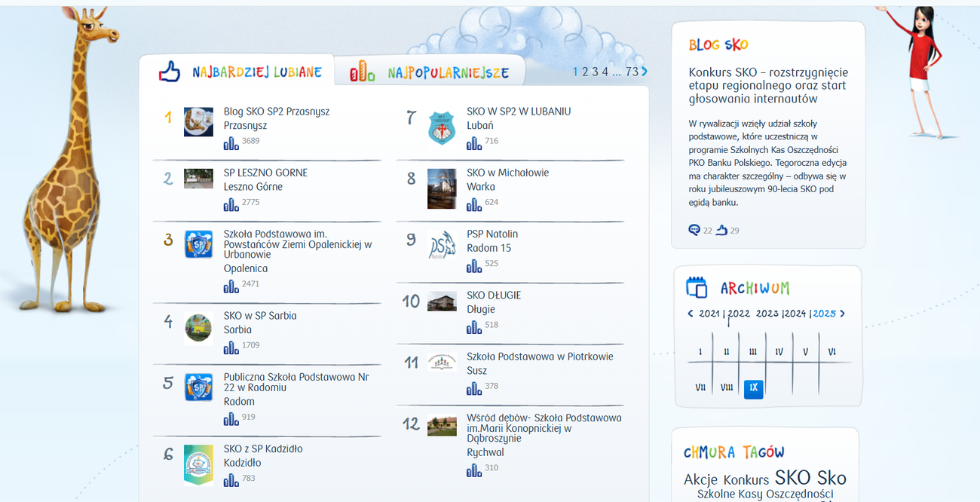Click the thumbs-up icon on Najbardziej Lubiane
The width and height of the screenshot is (980, 502).
pos(170,72)
